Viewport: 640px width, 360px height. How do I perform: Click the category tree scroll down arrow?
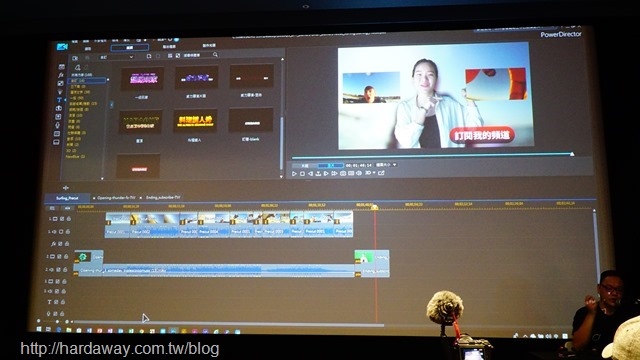[102, 178]
